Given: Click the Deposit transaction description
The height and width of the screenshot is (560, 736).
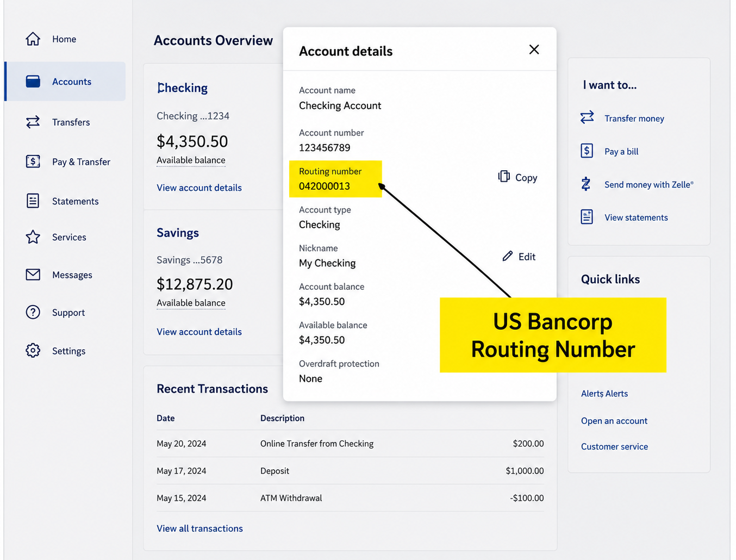Looking at the screenshot, I should pyautogui.click(x=275, y=471).
